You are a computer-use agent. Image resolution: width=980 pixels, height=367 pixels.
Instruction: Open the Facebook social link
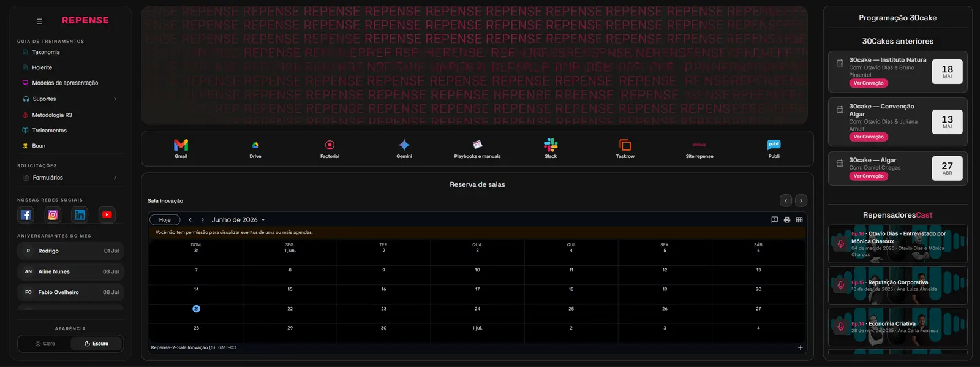coord(26,214)
